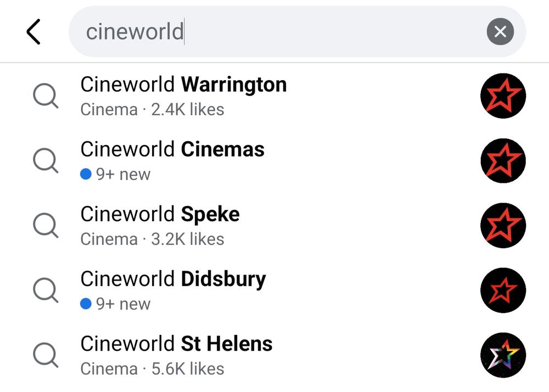This screenshot has width=549, height=392.
Task: Focus the search field containing cineworld
Action: [x=274, y=32]
